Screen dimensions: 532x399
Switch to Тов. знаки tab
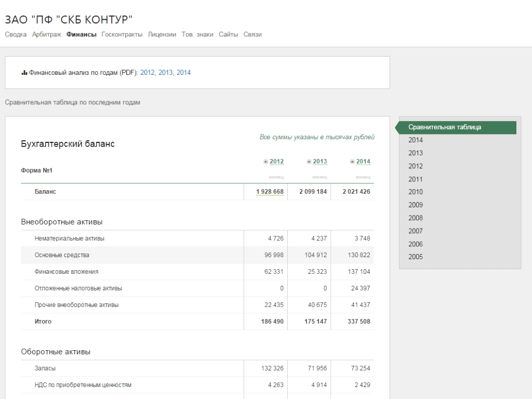coord(197,34)
